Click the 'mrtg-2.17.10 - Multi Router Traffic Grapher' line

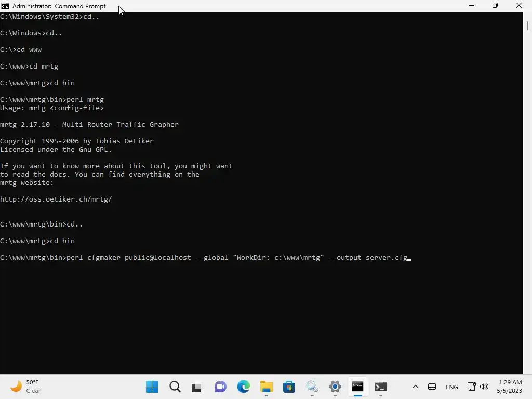pyautogui.click(x=89, y=125)
